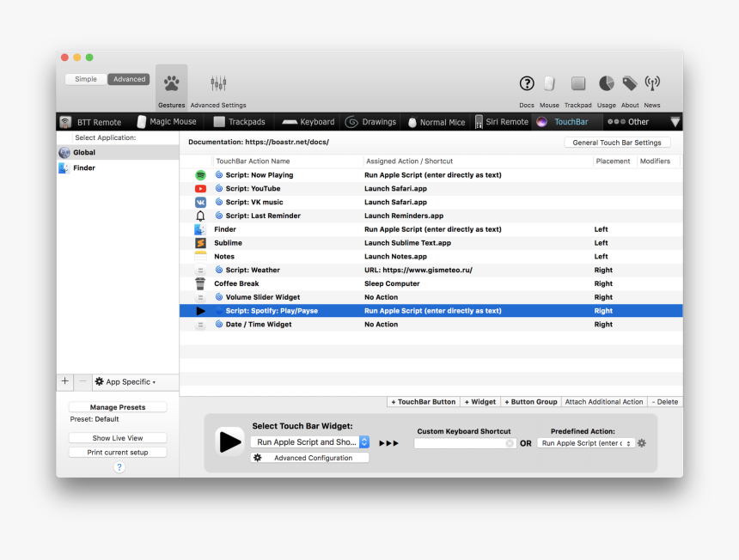Click the Sublime Text row icon
Image resolution: width=739 pixels, height=560 pixels.
point(200,243)
